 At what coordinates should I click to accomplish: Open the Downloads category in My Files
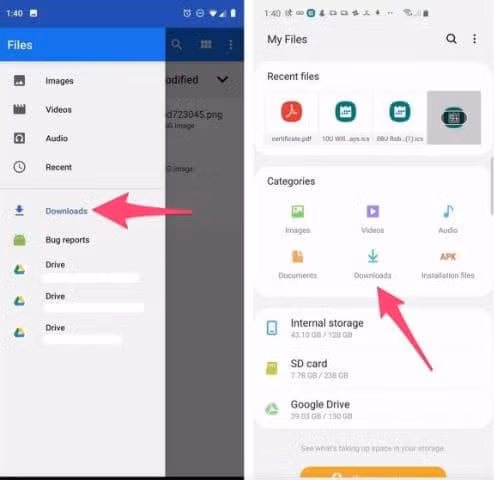pyautogui.click(x=373, y=264)
